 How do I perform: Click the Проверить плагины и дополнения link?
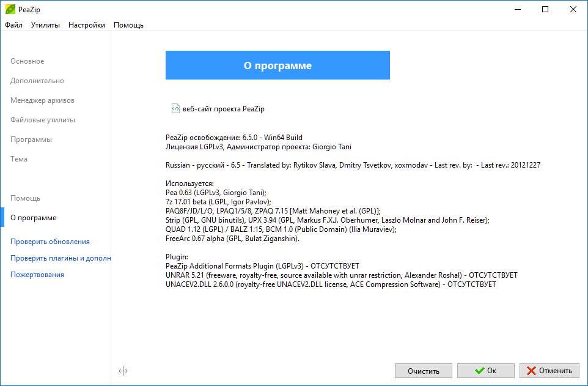[61, 258]
